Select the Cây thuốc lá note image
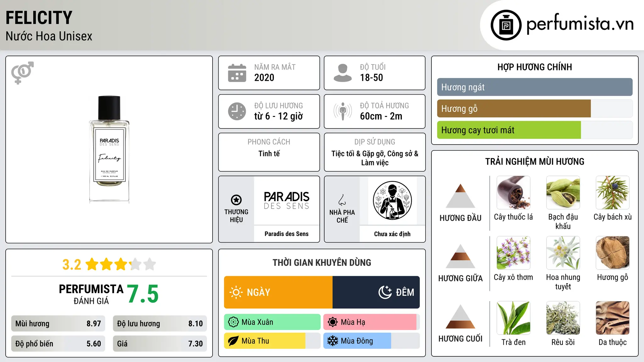The image size is (644, 362). click(x=513, y=193)
